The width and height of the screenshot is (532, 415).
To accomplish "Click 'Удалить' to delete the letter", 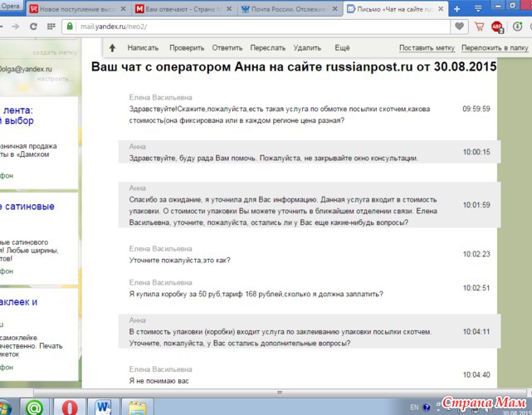I will pyautogui.click(x=307, y=48).
